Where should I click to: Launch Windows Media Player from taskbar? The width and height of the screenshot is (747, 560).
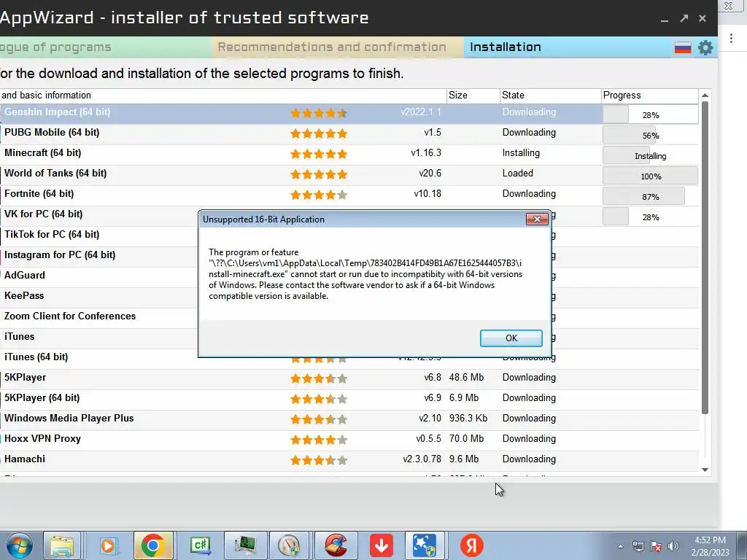click(x=108, y=545)
